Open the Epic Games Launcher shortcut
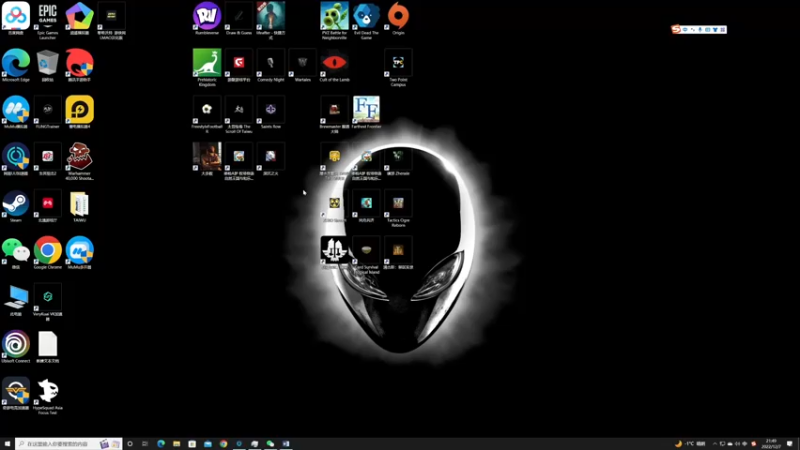This screenshot has width=800, height=450. (47, 20)
